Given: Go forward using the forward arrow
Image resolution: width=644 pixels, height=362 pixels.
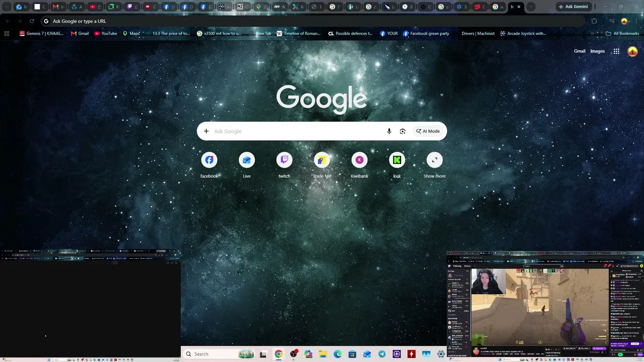Looking at the screenshot, I should coord(20,21).
